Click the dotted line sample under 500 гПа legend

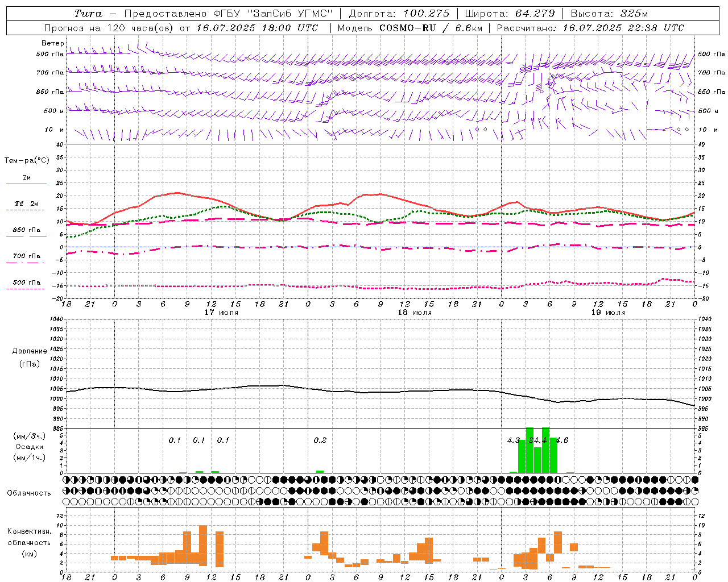click(25, 289)
